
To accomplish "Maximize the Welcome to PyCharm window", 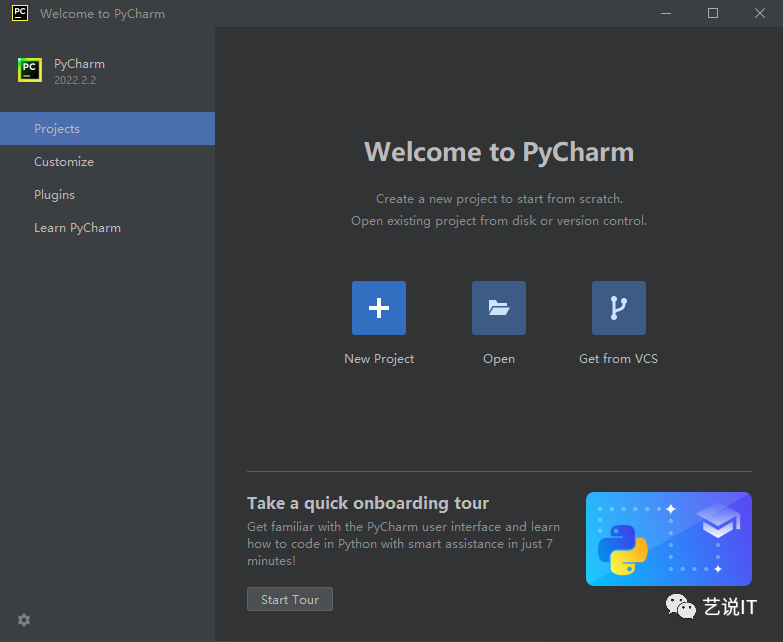I will (713, 14).
